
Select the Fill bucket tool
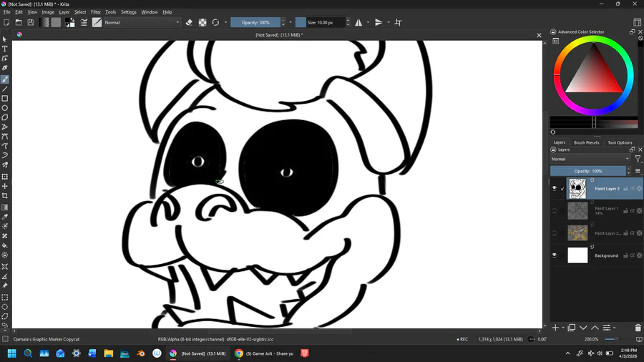5,245
